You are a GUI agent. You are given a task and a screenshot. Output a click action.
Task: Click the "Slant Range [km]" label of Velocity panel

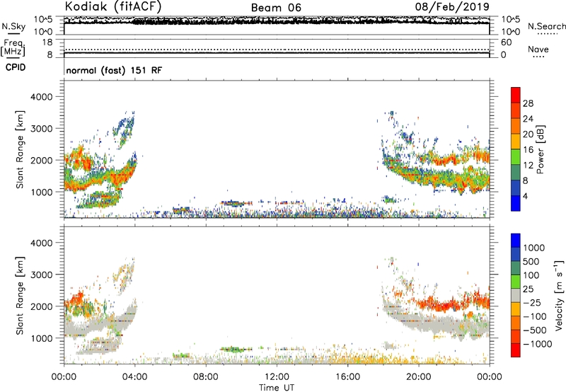[20, 296]
